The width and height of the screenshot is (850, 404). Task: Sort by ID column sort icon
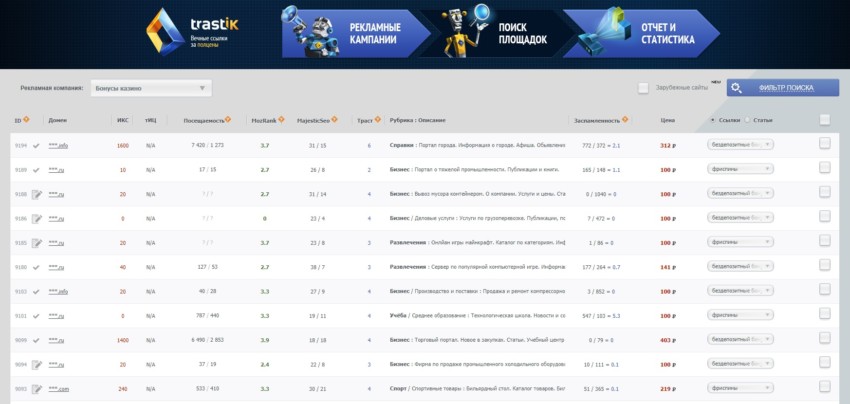26,120
